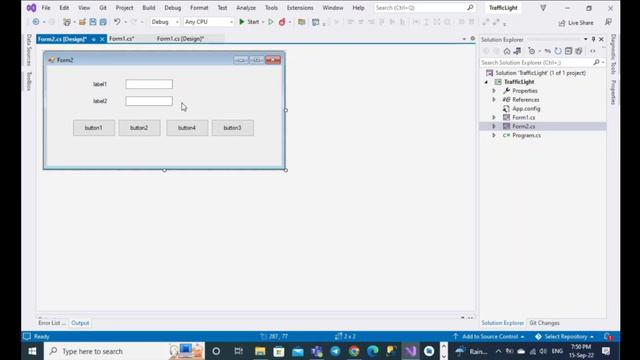Open the Start button dropdown arrow
Viewport: 640px width, 360px height.
pos(263,22)
